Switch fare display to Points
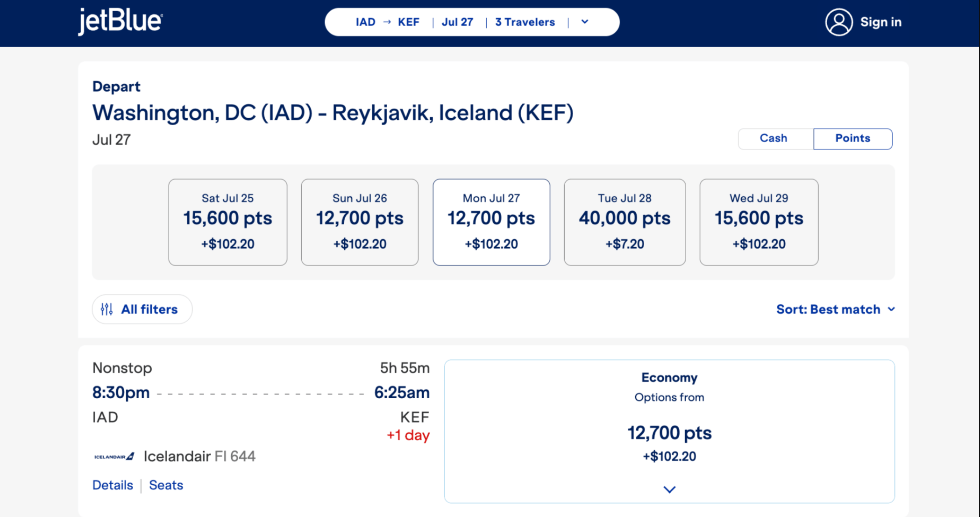Screen dimensions: 980x517 [x=852, y=139]
